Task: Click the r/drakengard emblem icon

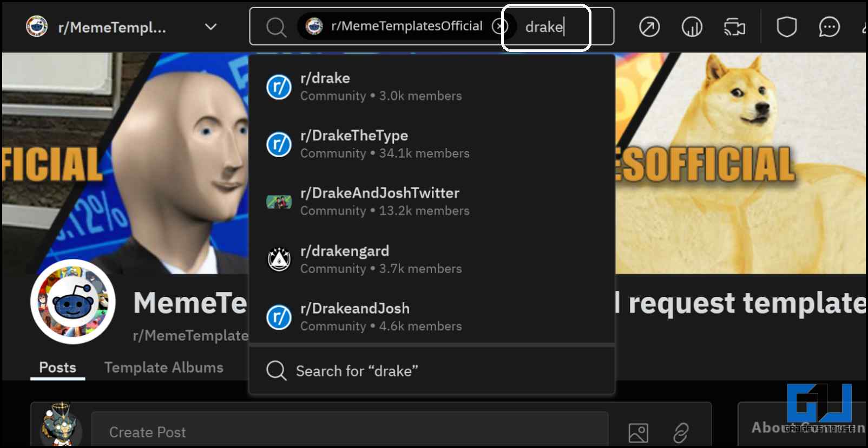Action: tap(279, 259)
